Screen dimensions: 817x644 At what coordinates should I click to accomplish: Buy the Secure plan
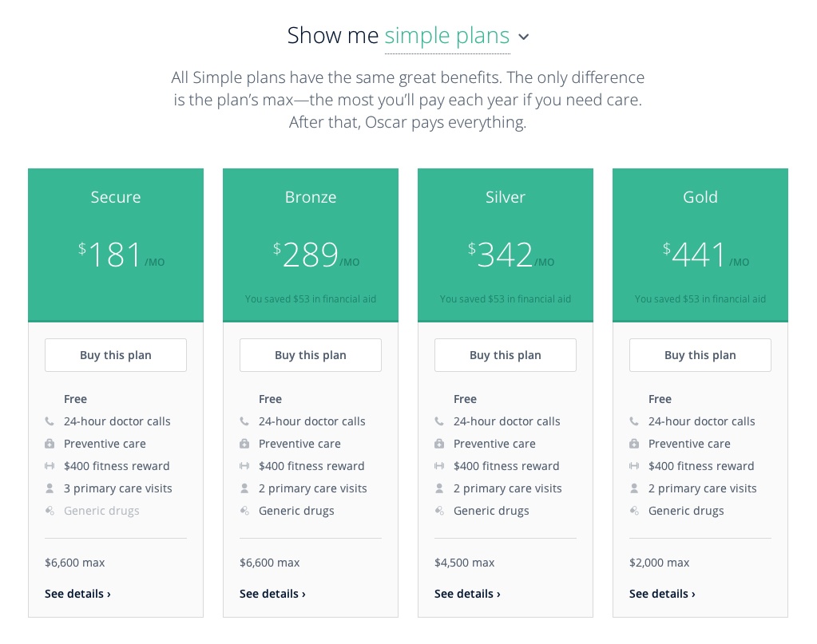tap(116, 355)
